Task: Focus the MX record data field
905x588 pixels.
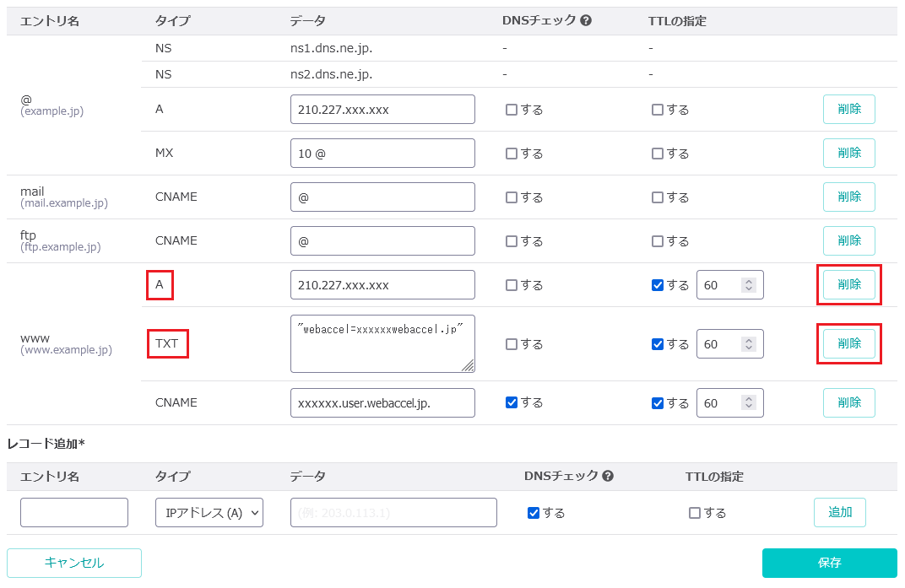Action: (x=382, y=153)
